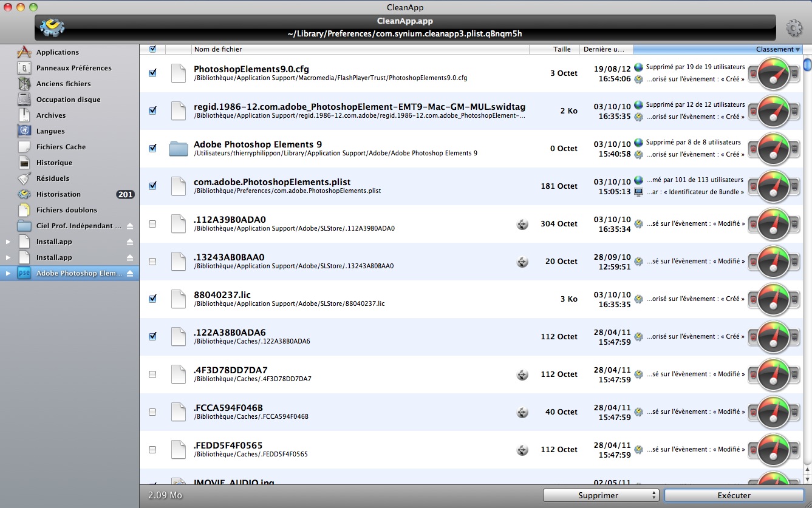The image size is (812, 508).
Task: Expand the Adobe Photoshop Elements sidebar entry
Action: 8,273
